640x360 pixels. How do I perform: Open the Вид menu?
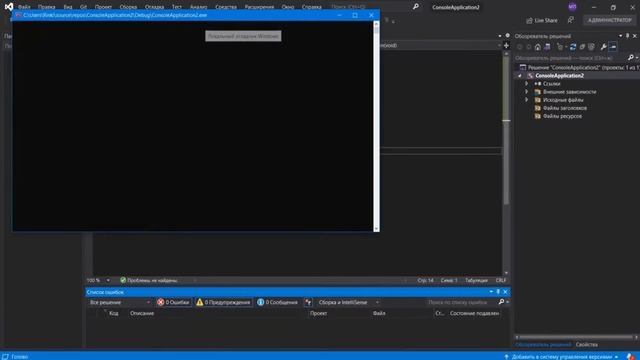[x=68, y=7]
